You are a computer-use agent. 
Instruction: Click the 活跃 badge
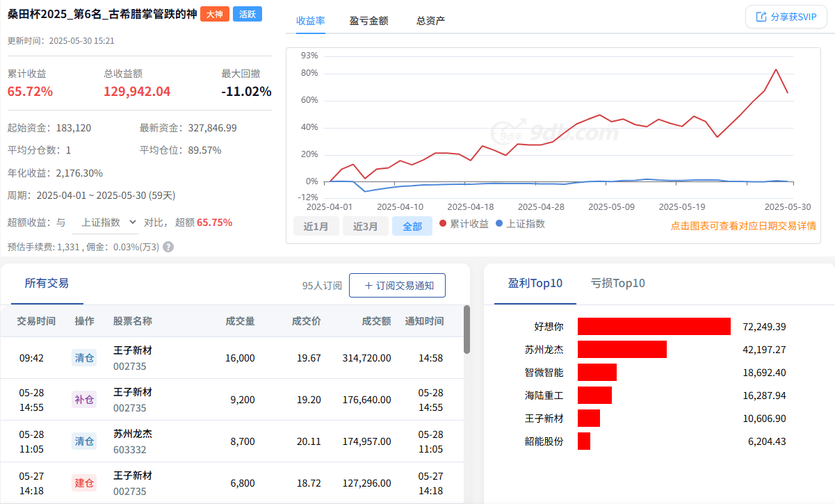pos(247,14)
